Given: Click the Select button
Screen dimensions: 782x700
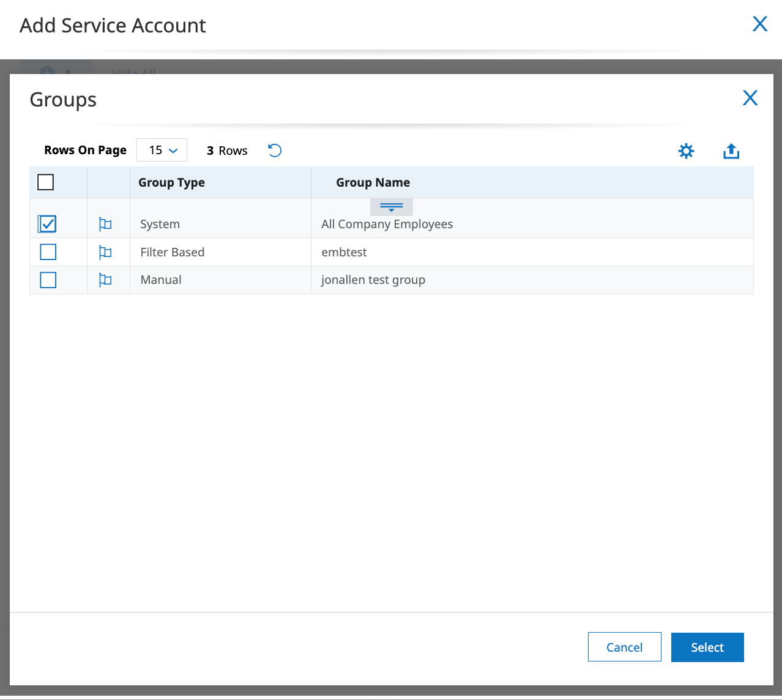Looking at the screenshot, I should pyautogui.click(x=707, y=647).
